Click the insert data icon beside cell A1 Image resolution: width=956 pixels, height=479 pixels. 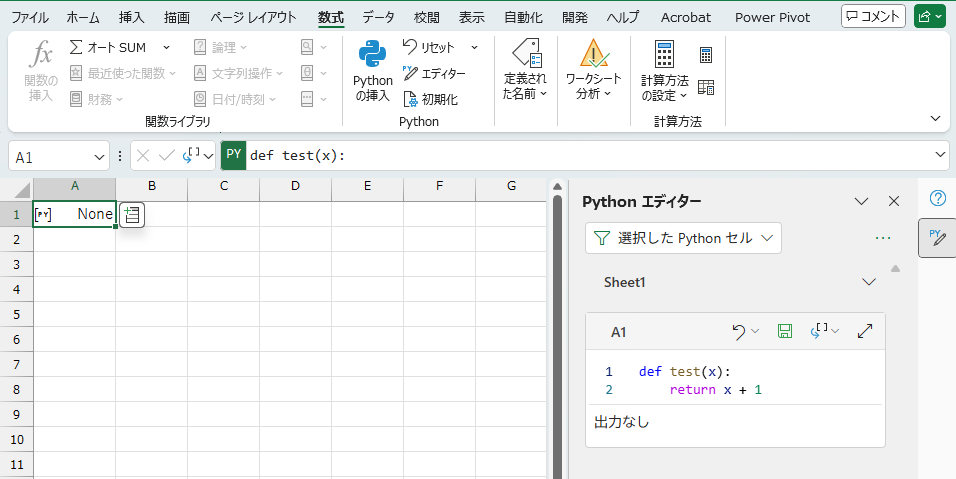pos(132,215)
